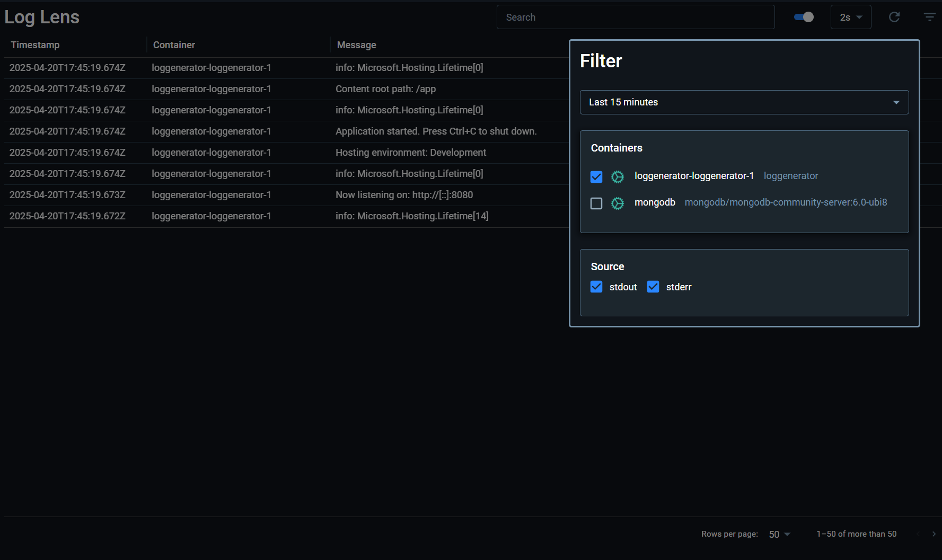Select the 'Microsoft.Hosting.Lifetime[14]' message
942x560 pixels.
pyautogui.click(x=412, y=216)
